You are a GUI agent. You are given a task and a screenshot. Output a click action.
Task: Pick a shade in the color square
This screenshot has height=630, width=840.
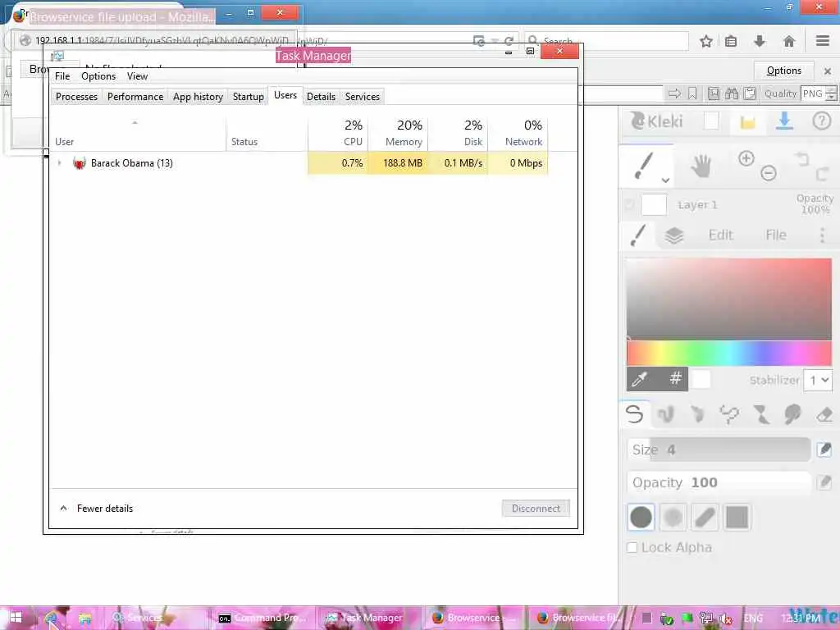point(729,299)
